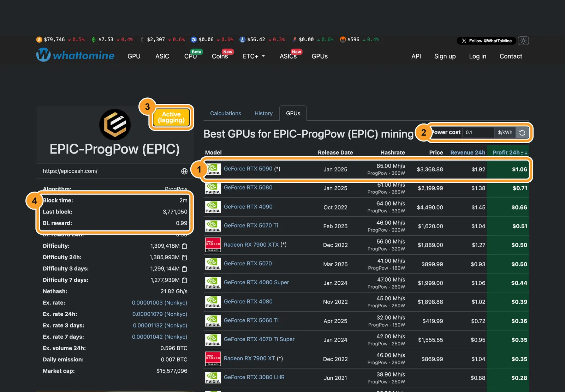Viewport: 565px width, 392px height.
Task: Click the blue $0.06 coin ticker icon
Action: pos(194,40)
